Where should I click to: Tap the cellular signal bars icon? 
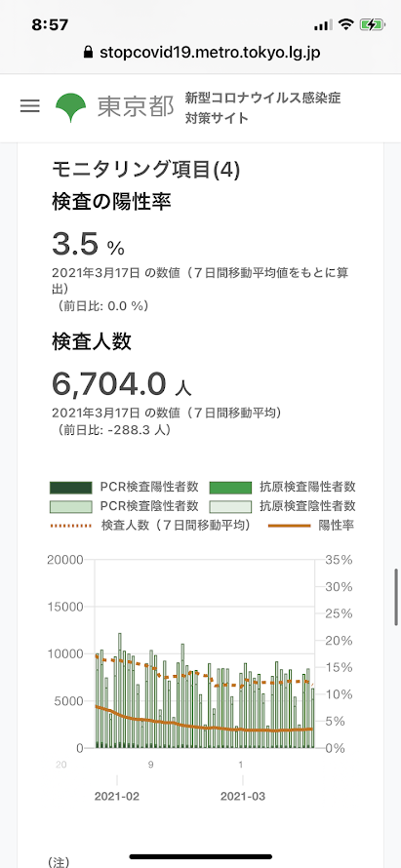coord(323,25)
